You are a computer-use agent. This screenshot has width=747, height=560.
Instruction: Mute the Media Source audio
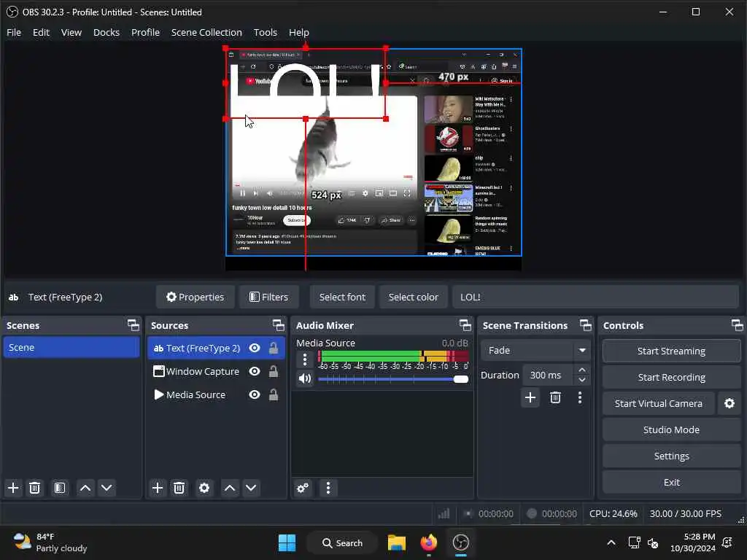click(x=305, y=378)
